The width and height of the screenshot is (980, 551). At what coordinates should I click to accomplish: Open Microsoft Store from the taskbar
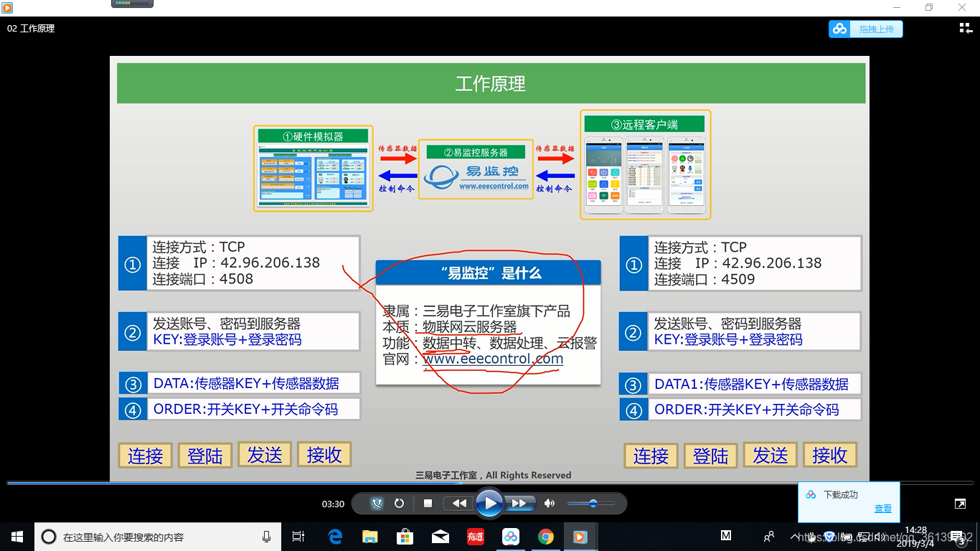[x=405, y=537]
